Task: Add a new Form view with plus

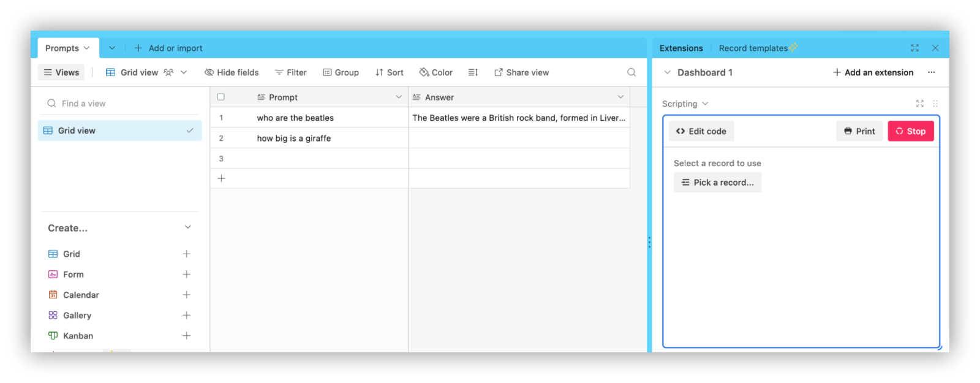Action: point(187,275)
